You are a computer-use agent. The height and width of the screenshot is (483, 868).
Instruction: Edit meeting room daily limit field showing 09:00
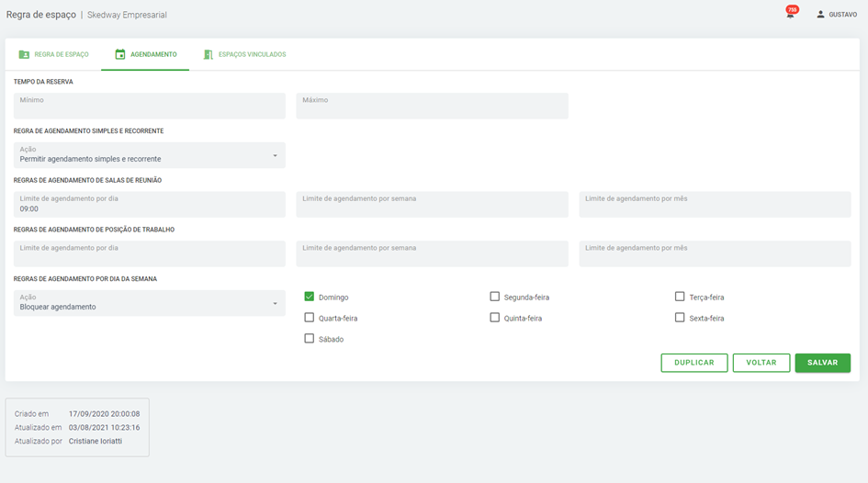(149, 205)
